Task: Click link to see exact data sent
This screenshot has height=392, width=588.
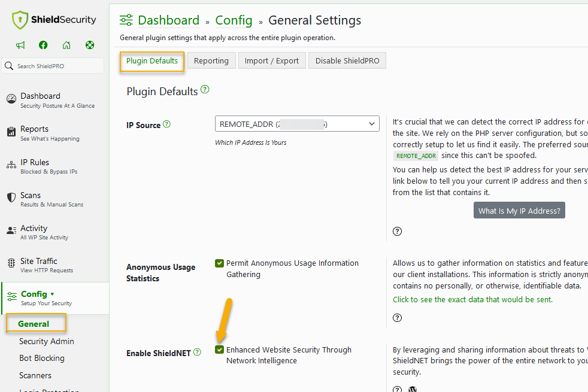Action: pyautogui.click(x=472, y=299)
